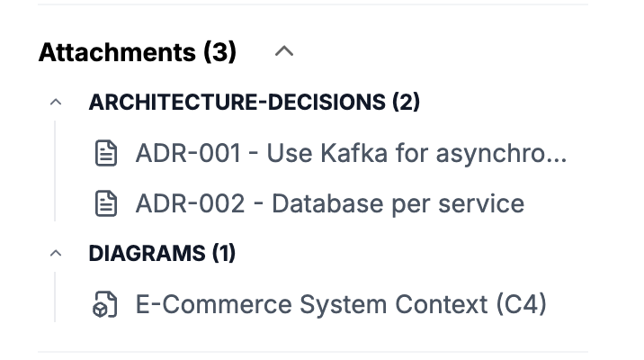Click the truncated ellipsis of ADR-001 title
Image resolution: width=644 pixels, height=360 pixels.
tap(558, 155)
